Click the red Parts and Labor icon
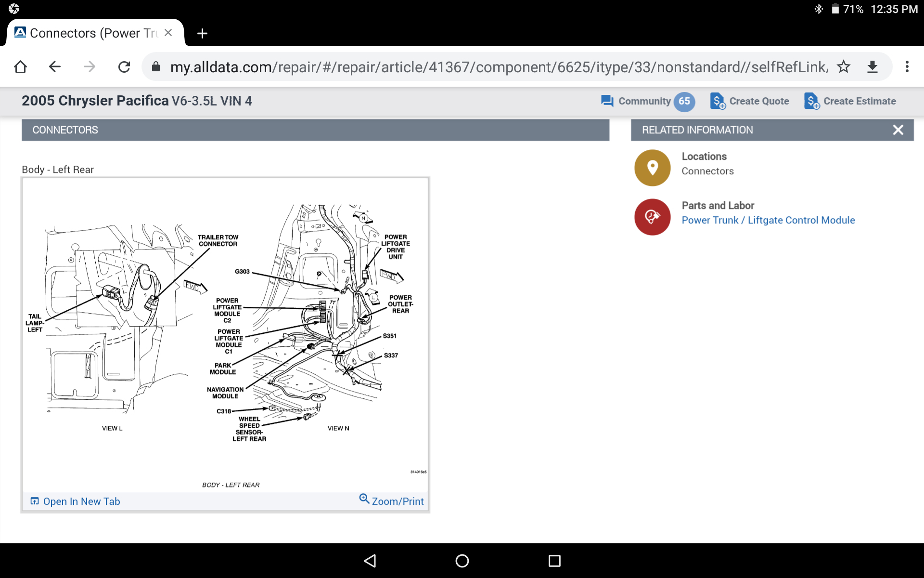 point(652,217)
